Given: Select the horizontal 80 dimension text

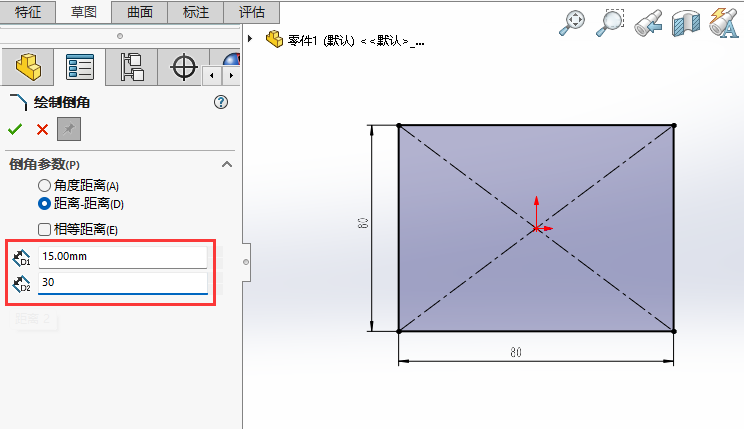Looking at the screenshot, I should [516, 352].
